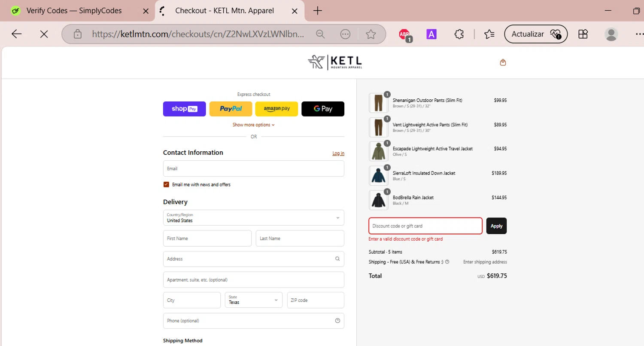The height and width of the screenshot is (346, 644).
Task: Open the ABP ad blocker extension
Action: pyautogui.click(x=404, y=34)
